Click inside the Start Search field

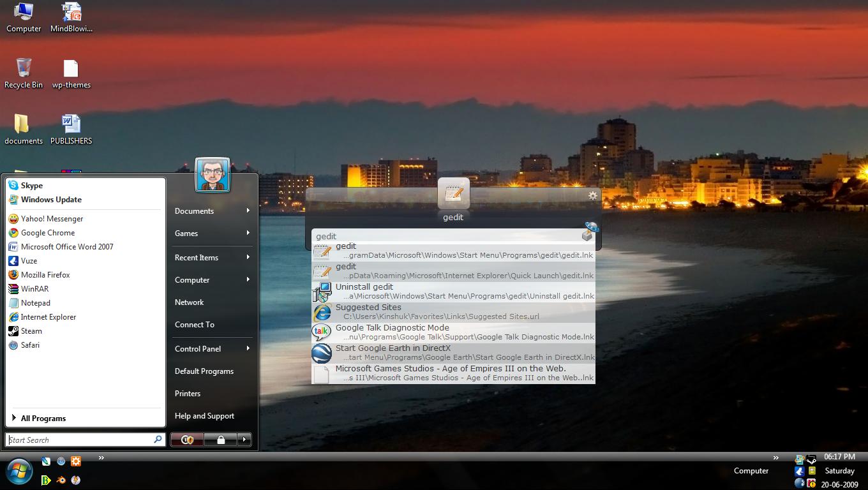coord(77,440)
